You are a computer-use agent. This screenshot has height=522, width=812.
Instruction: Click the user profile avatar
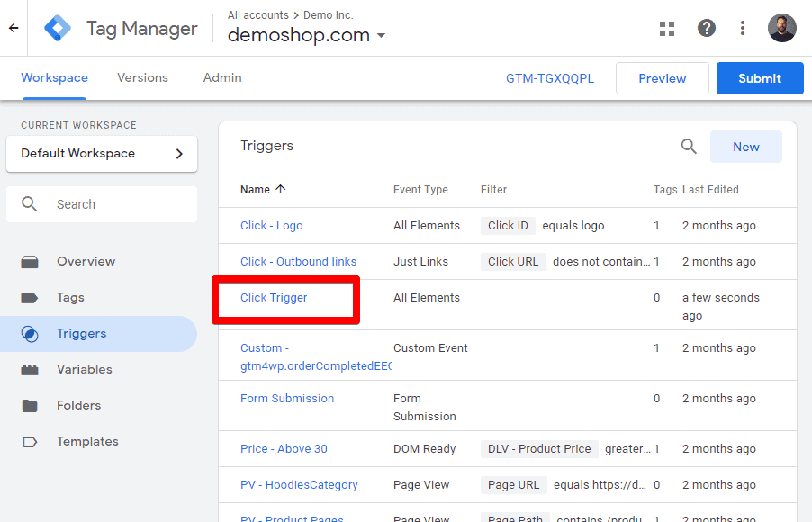(x=781, y=28)
